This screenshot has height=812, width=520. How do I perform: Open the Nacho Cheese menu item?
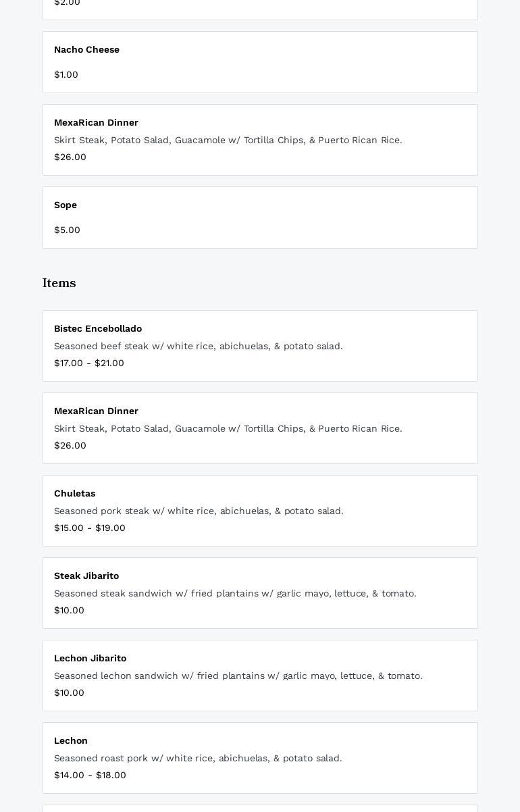[x=86, y=50]
